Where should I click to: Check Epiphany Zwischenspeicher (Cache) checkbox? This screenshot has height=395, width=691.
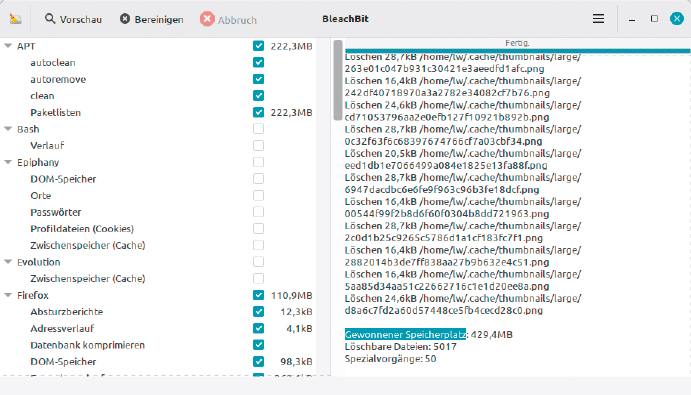pos(259,245)
